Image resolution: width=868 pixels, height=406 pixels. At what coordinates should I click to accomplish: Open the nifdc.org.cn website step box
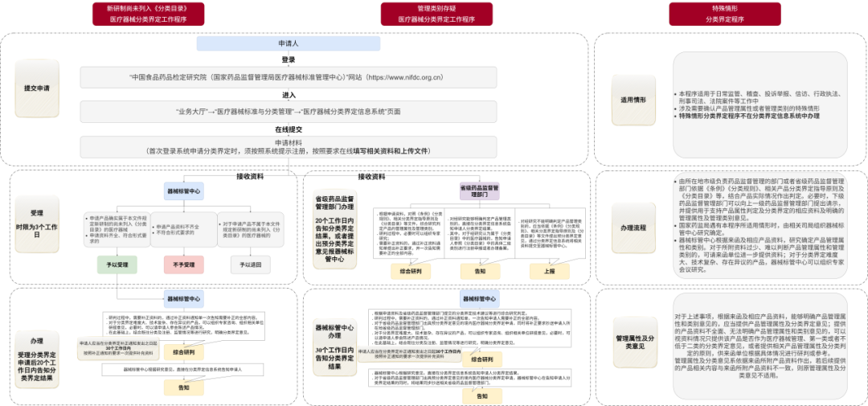288,77
